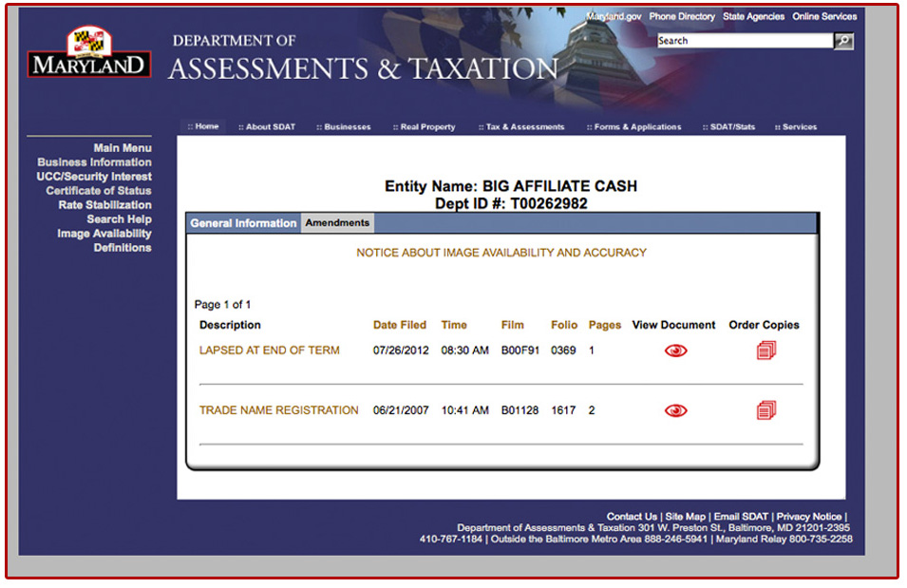Image resolution: width=907 pixels, height=588 pixels.
Task: Select the time 10:41 AM
Action: point(464,410)
